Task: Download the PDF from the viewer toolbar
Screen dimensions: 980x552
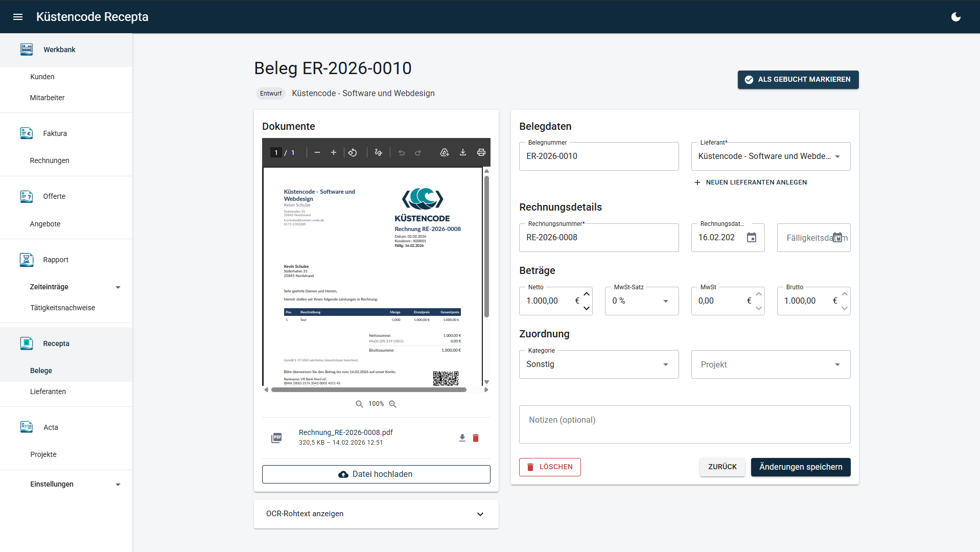Action: pos(463,152)
